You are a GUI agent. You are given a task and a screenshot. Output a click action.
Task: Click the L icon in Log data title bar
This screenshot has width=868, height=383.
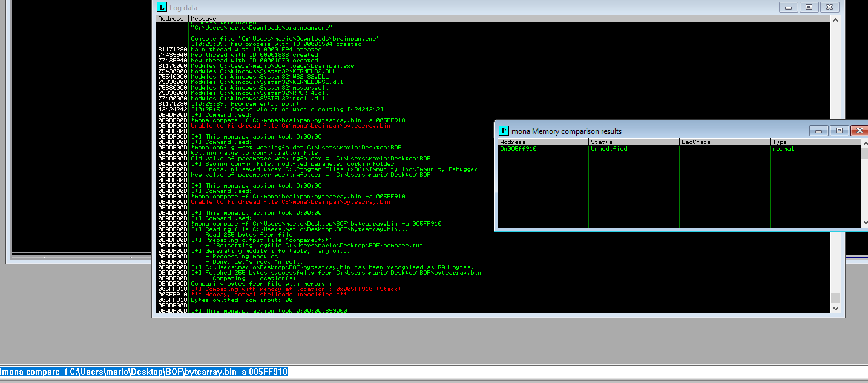tap(162, 7)
